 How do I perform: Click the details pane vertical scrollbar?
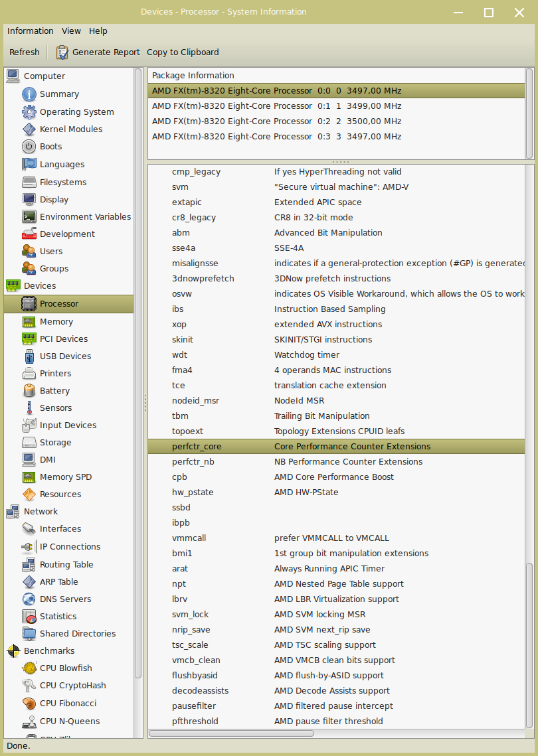pyautogui.click(x=529, y=645)
